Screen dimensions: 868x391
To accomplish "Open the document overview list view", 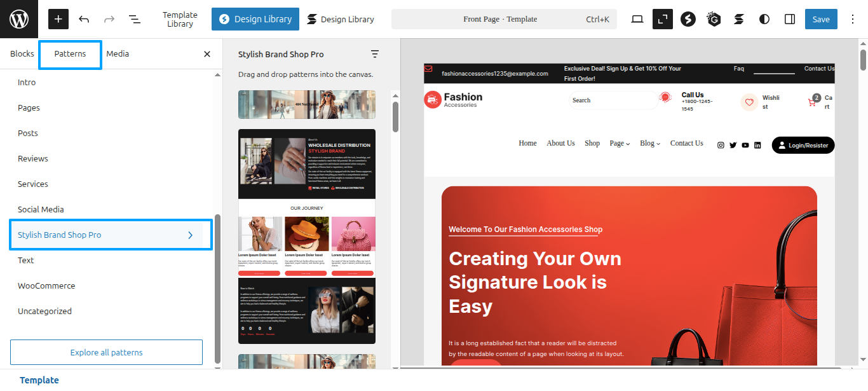I will (135, 19).
